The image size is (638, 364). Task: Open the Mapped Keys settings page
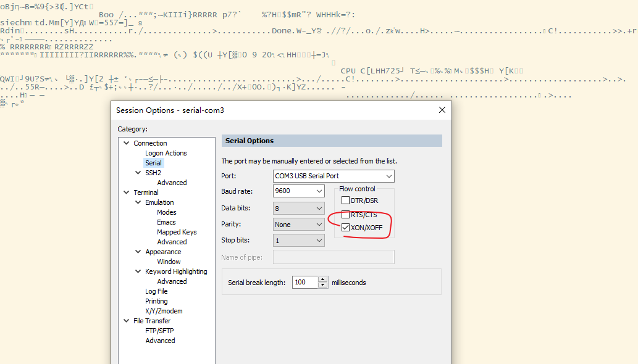tap(177, 232)
